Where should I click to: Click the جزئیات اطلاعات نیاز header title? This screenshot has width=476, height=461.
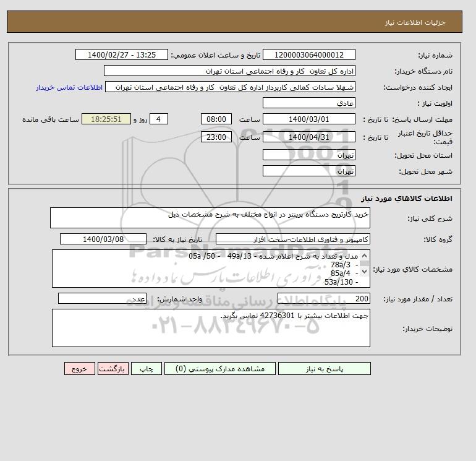coord(415,22)
